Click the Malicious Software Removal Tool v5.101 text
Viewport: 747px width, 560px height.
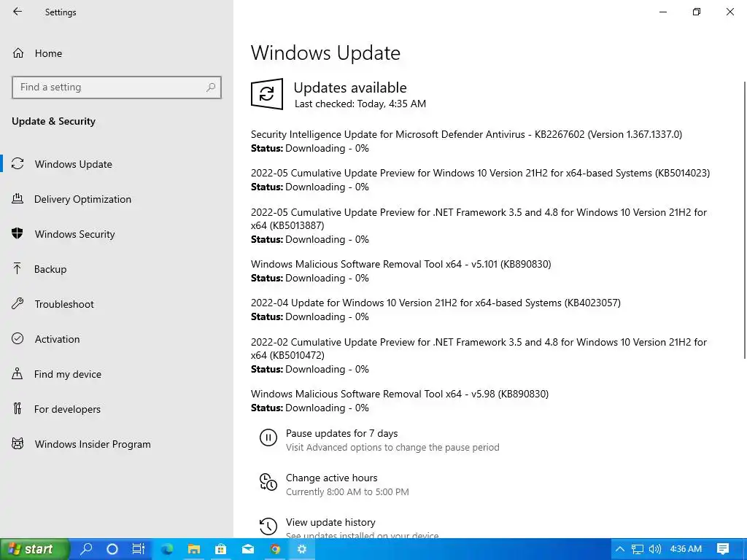[x=400, y=264]
